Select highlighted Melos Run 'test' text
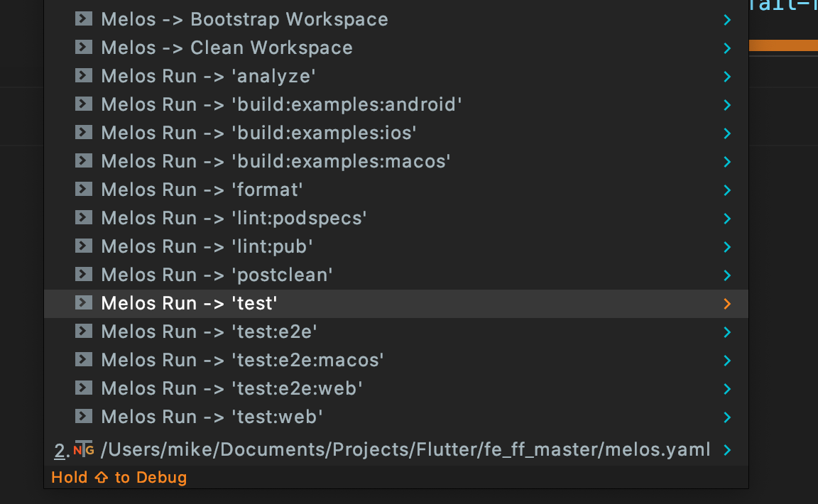Viewport: 818px width, 504px height. tap(190, 303)
